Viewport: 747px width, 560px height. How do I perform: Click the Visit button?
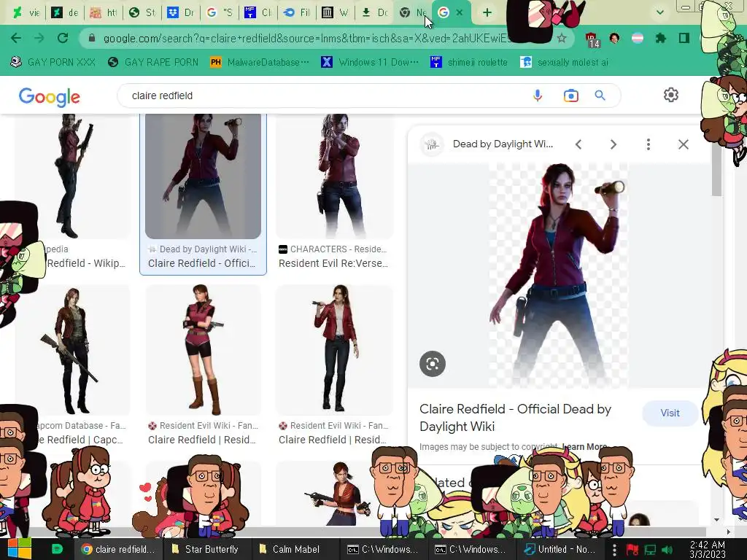tap(670, 413)
